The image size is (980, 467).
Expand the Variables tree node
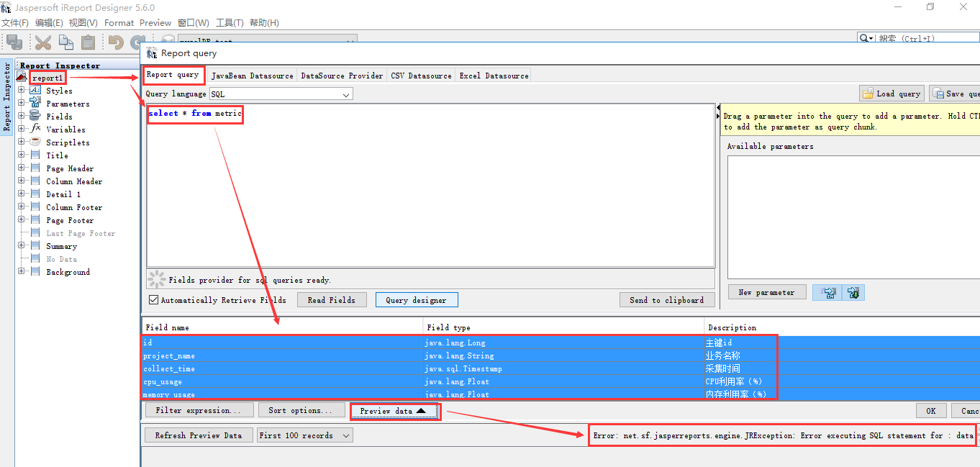click(x=22, y=129)
